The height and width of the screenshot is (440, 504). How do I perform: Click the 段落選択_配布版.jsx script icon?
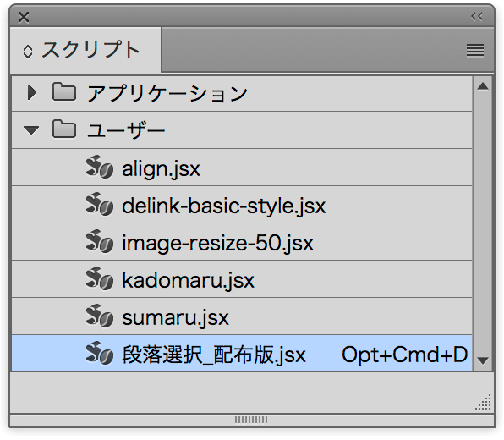pyautogui.click(x=99, y=353)
